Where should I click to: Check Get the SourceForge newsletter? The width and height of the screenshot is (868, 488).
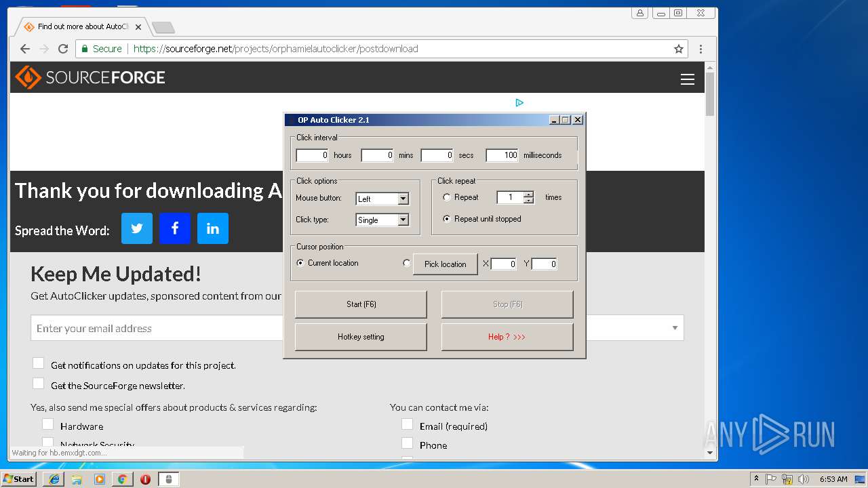38,384
